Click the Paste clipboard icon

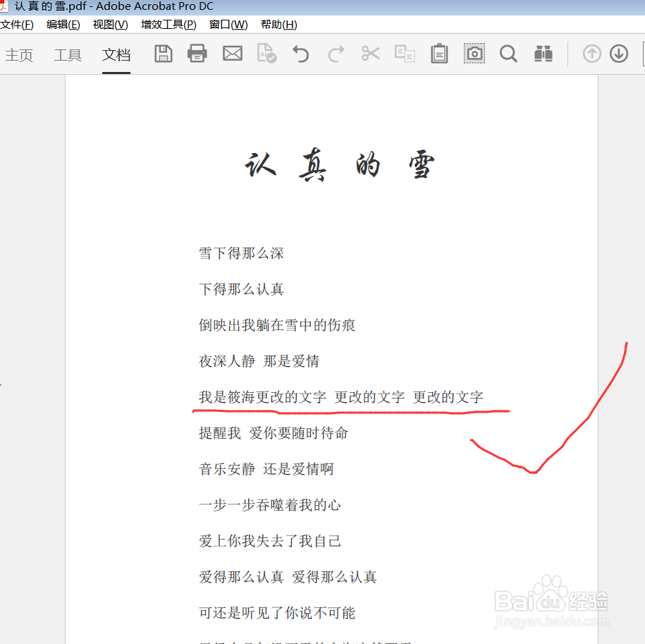click(x=439, y=54)
